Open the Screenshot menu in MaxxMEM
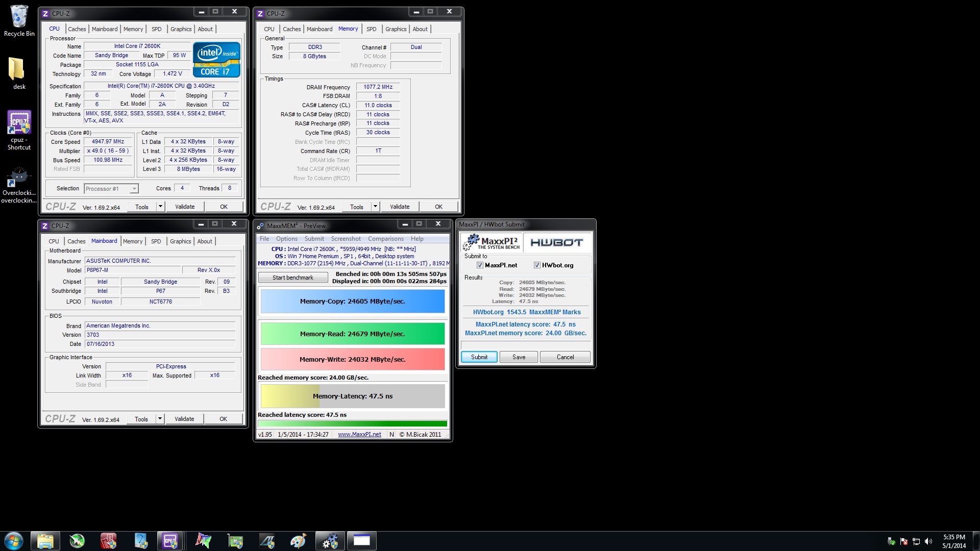This screenshot has width=980, height=551. pyautogui.click(x=346, y=239)
